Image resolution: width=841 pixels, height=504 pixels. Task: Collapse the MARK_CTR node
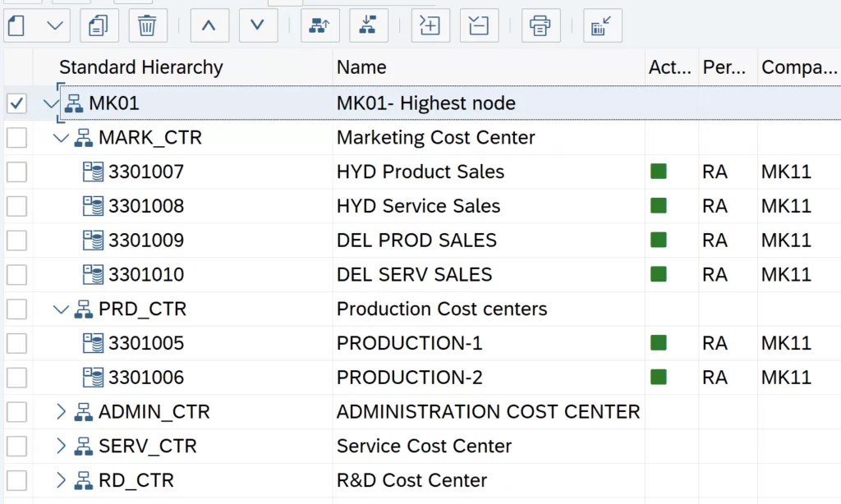[x=60, y=138]
